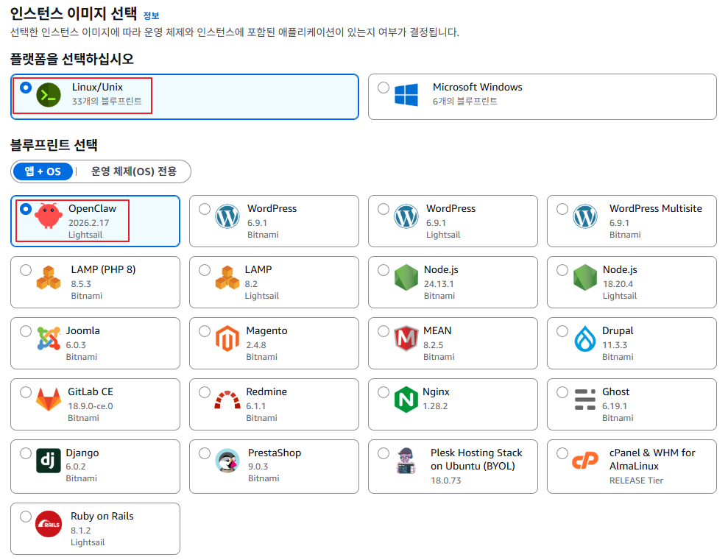Click the Plesk Hosting Stack title text

coord(476,459)
